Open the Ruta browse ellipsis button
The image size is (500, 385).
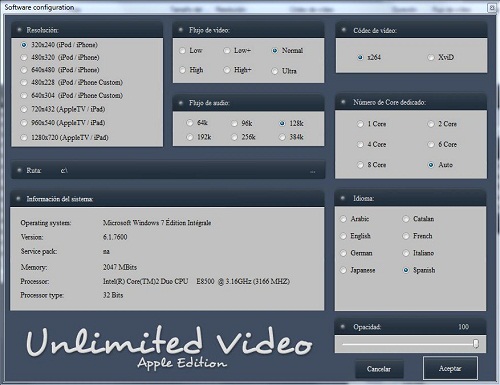[312, 171]
